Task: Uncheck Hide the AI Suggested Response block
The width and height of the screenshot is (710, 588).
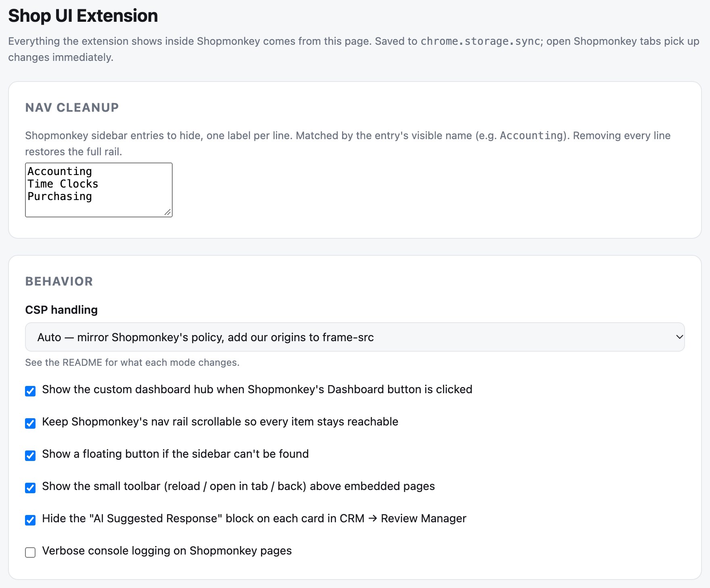Action: [x=30, y=520]
